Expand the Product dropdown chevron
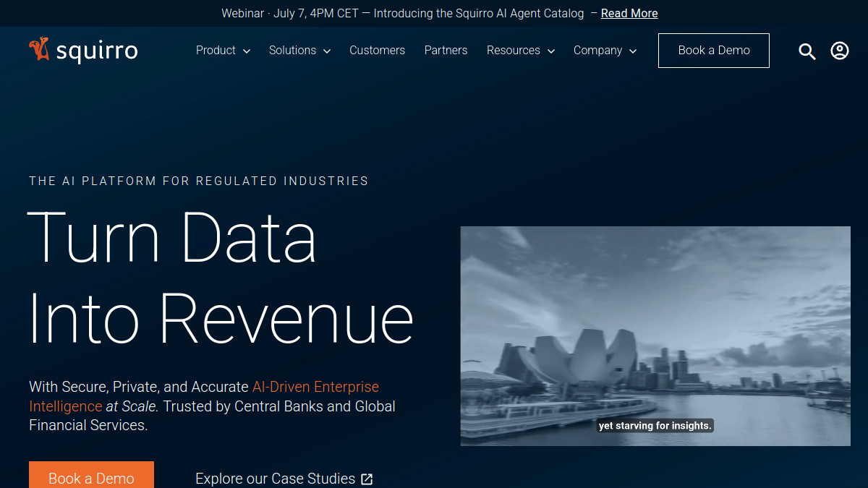Viewport: 868px width, 488px height. (x=247, y=51)
